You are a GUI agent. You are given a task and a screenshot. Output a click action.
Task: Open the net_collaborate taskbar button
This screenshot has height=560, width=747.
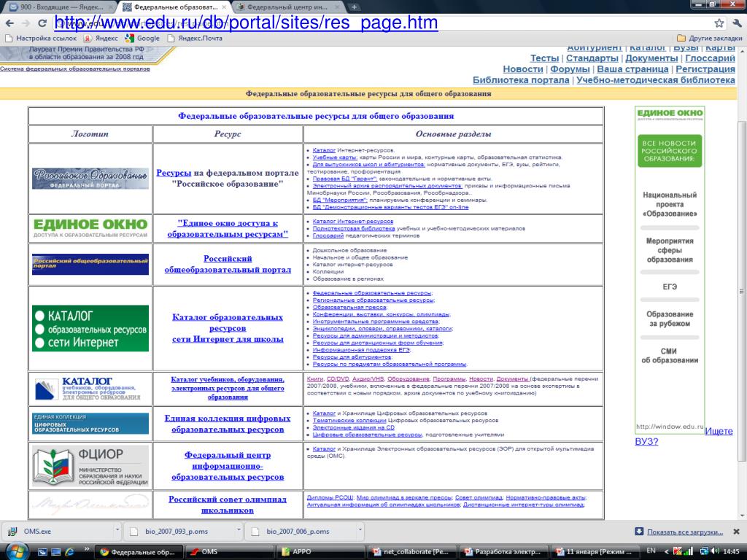tap(413, 551)
